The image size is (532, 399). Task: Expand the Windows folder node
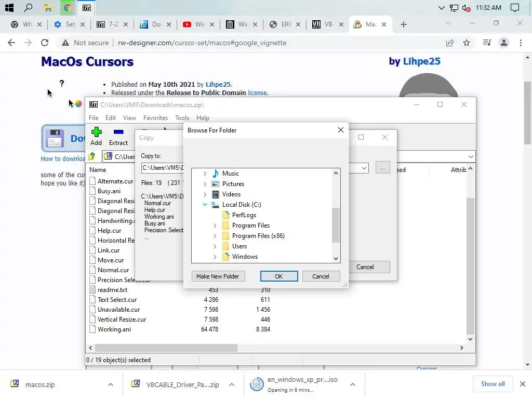click(215, 257)
